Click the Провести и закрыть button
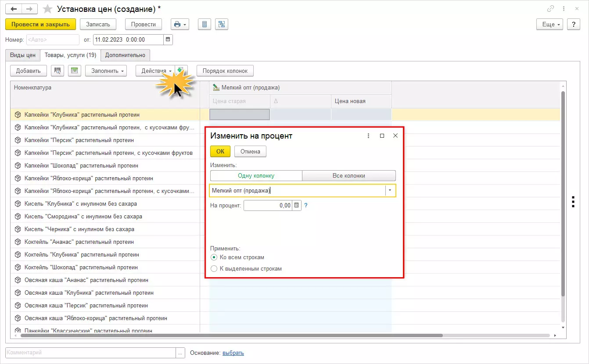 [x=40, y=25]
